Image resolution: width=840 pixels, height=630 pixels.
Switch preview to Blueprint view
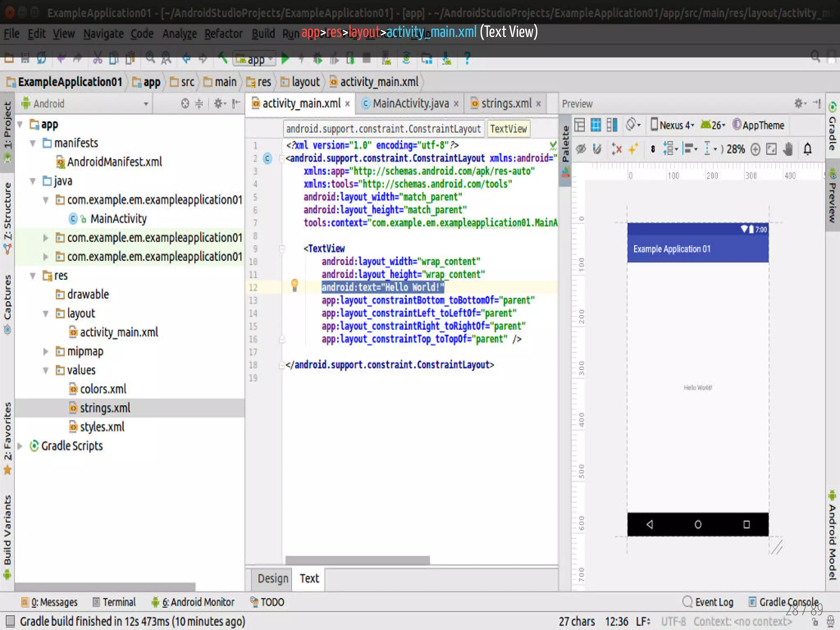click(596, 125)
